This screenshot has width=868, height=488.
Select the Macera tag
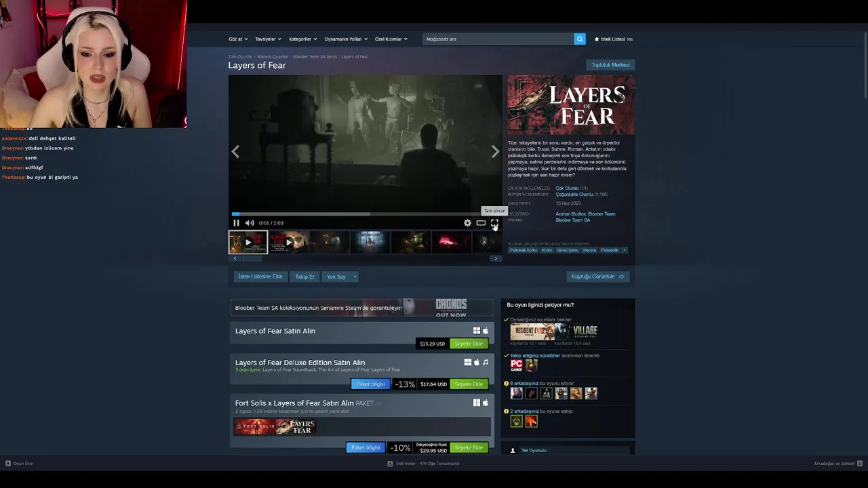click(589, 250)
